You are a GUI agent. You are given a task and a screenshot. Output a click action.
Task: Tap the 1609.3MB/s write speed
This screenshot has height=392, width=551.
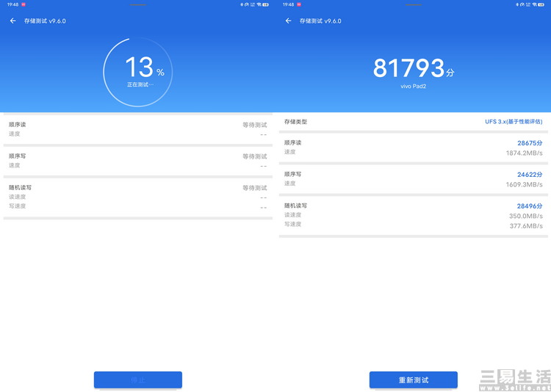point(524,184)
